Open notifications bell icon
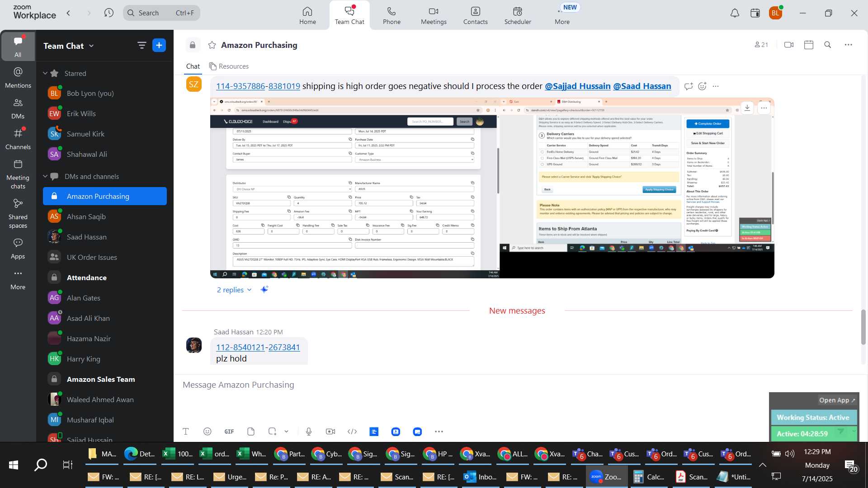The height and width of the screenshot is (488, 868). [735, 13]
